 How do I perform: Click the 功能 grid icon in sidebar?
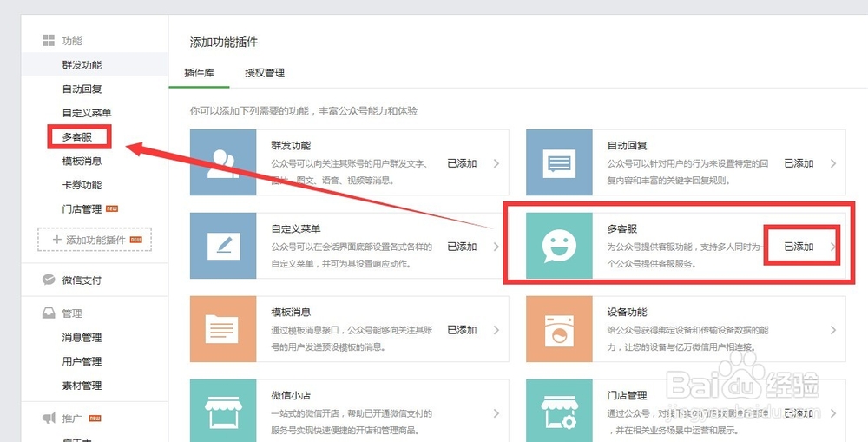click(x=49, y=41)
